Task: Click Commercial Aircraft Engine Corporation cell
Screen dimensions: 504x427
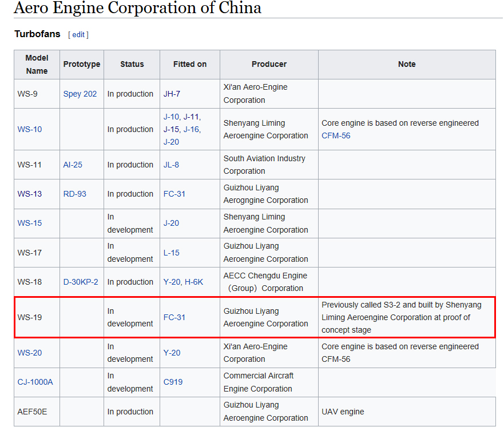Action: click(269, 382)
